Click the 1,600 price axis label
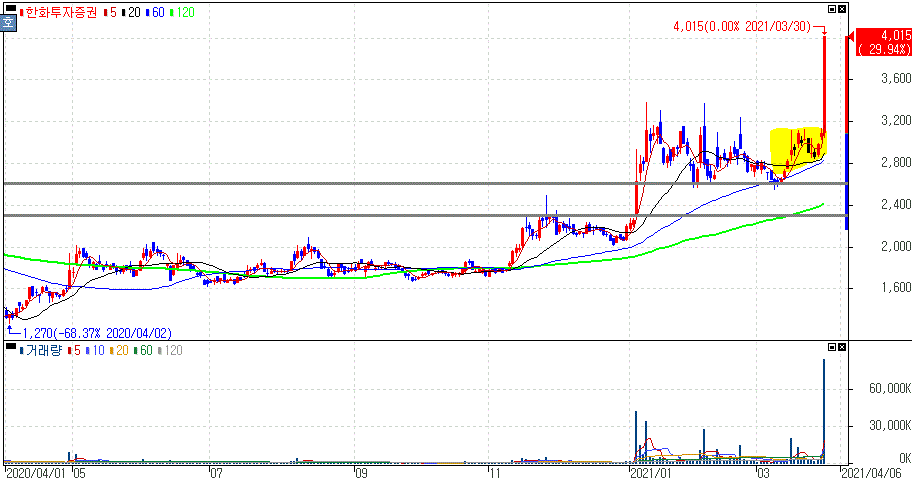 (896, 288)
